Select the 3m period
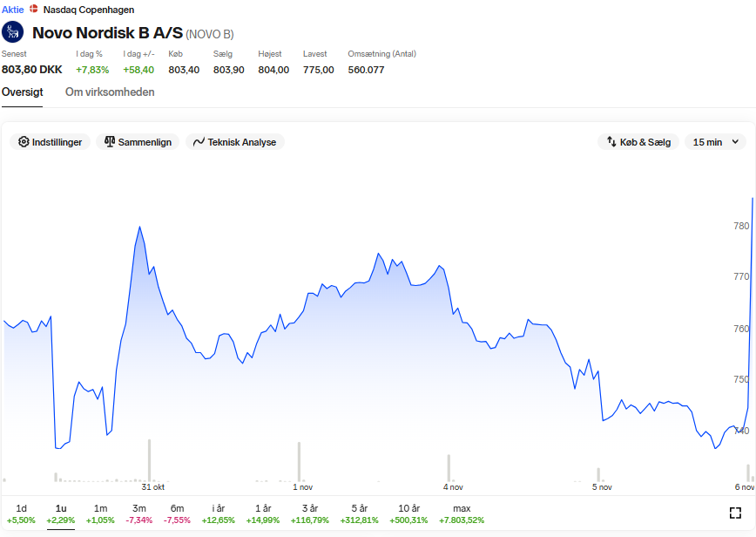Image resolution: width=756 pixels, height=537 pixels. point(139,513)
